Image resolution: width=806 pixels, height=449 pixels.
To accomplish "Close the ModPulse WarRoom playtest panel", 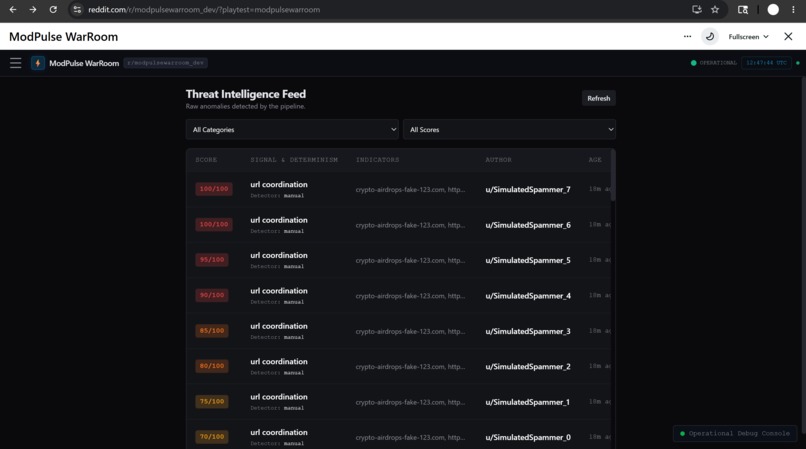I will pos(788,37).
